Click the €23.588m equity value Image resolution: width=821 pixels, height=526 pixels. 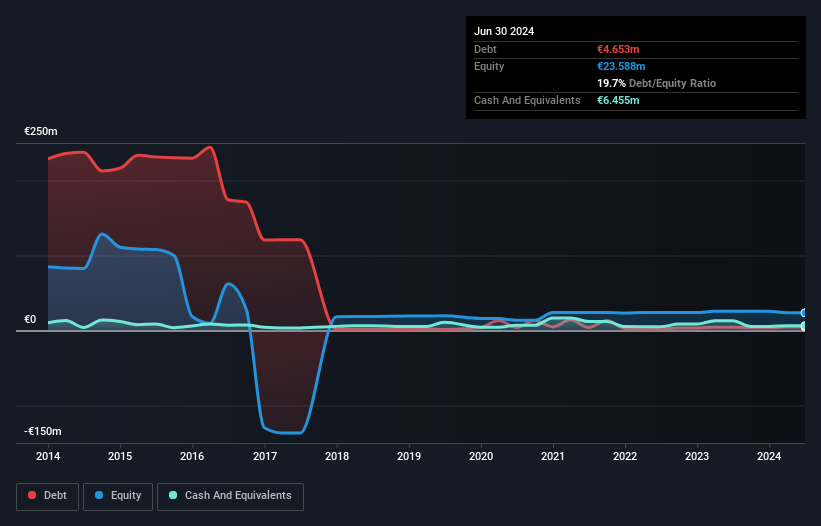(x=621, y=66)
